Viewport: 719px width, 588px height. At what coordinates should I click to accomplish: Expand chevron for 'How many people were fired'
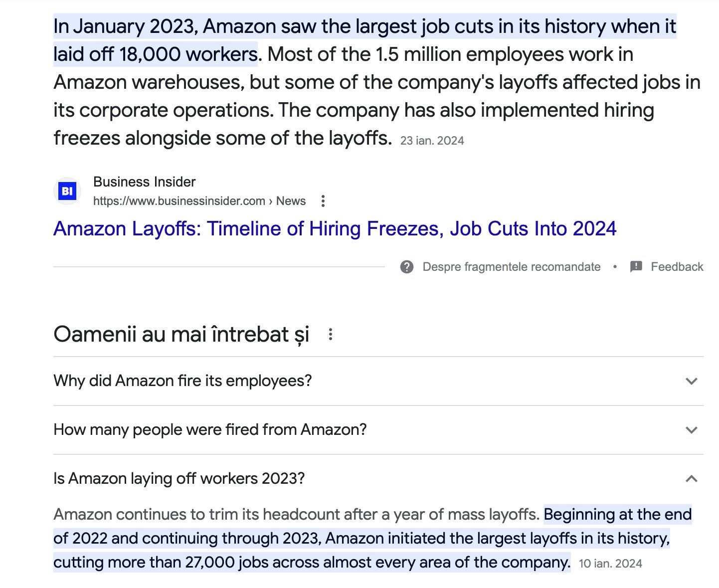691,430
